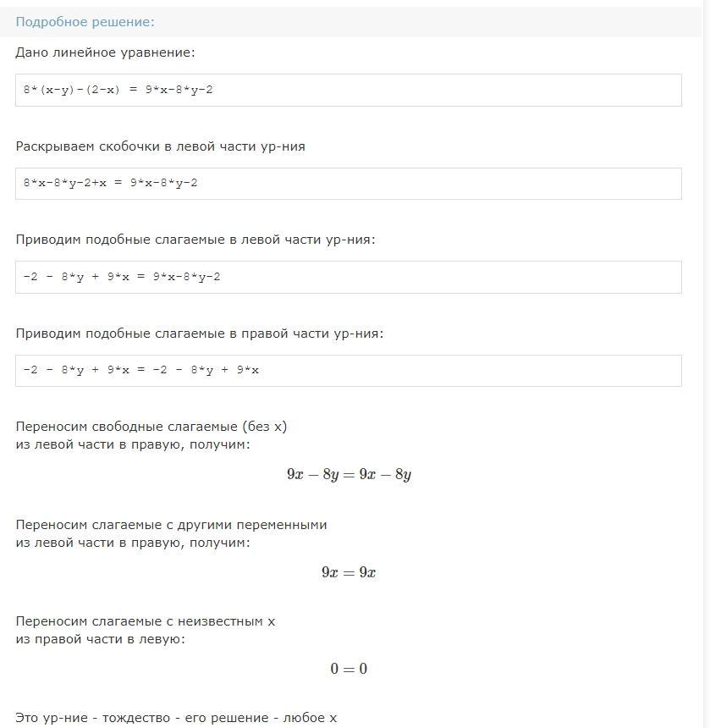Click the text 'Переносим слагаемые с другими переменными'
The width and height of the screenshot is (710, 728).
coord(171,525)
